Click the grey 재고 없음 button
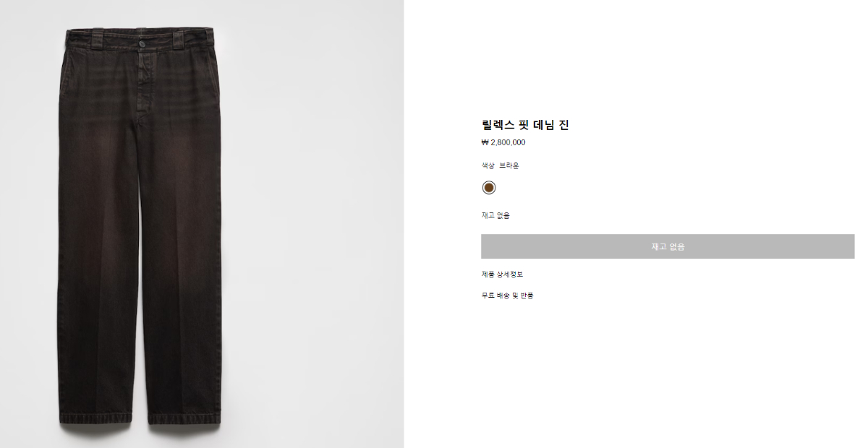 pos(667,246)
